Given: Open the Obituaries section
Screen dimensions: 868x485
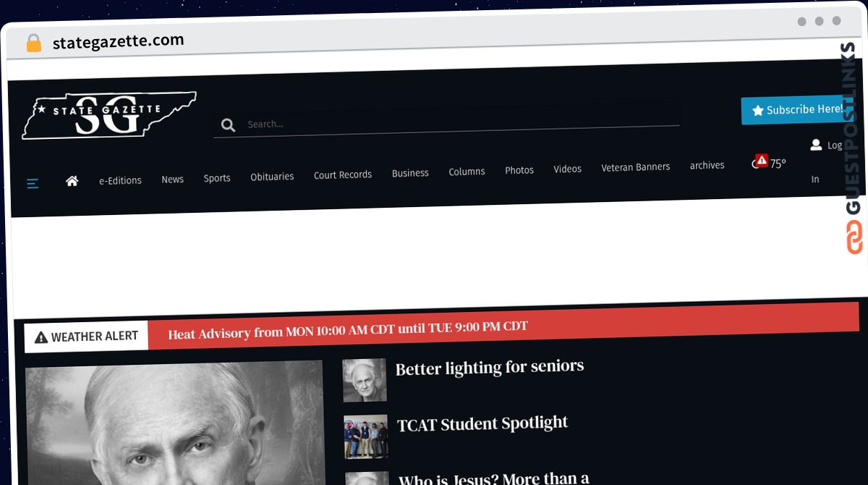Looking at the screenshot, I should click(x=272, y=176).
